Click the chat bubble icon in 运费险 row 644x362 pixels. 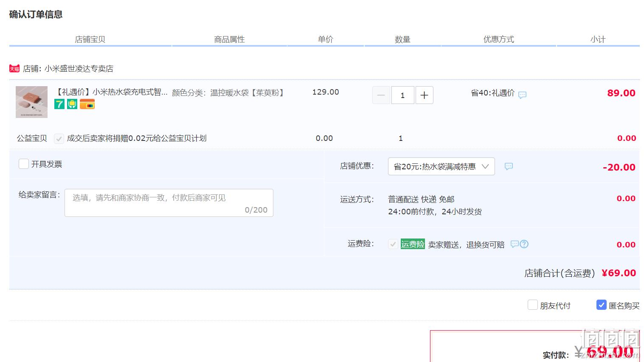coord(515,244)
